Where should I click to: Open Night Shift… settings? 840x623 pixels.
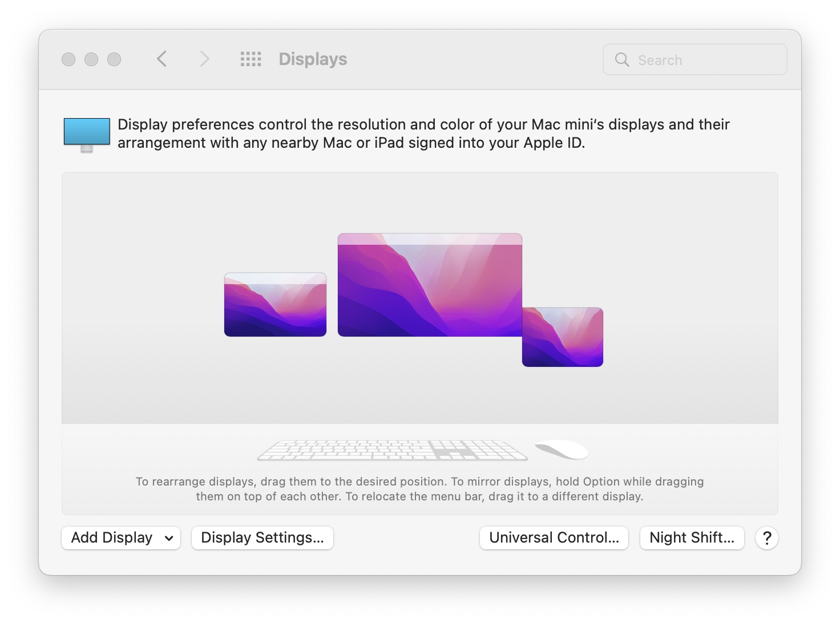pos(692,538)
